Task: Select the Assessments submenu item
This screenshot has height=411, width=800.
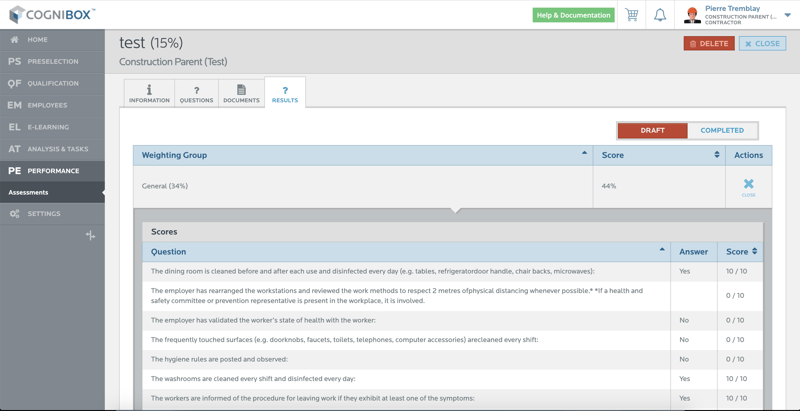Action: click(x=52, y=193)
